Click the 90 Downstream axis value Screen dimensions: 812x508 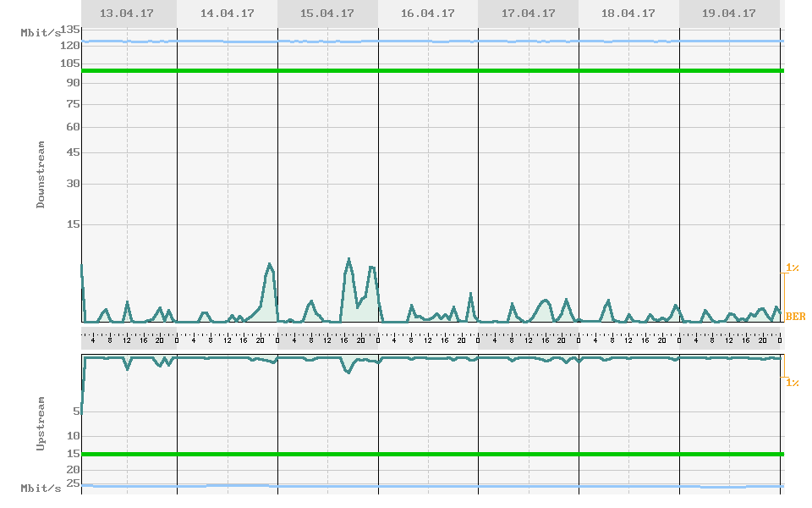click(74, 83)
